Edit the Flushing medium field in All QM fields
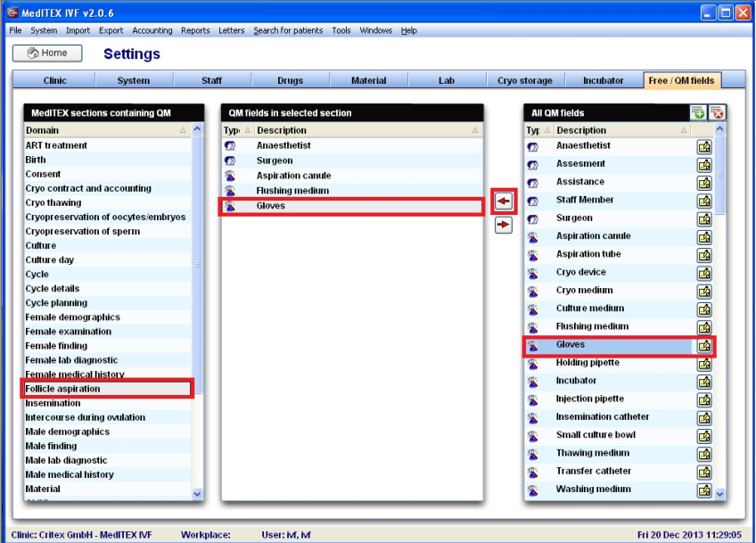This screenshot has width=756, height=543. [704, 327]
